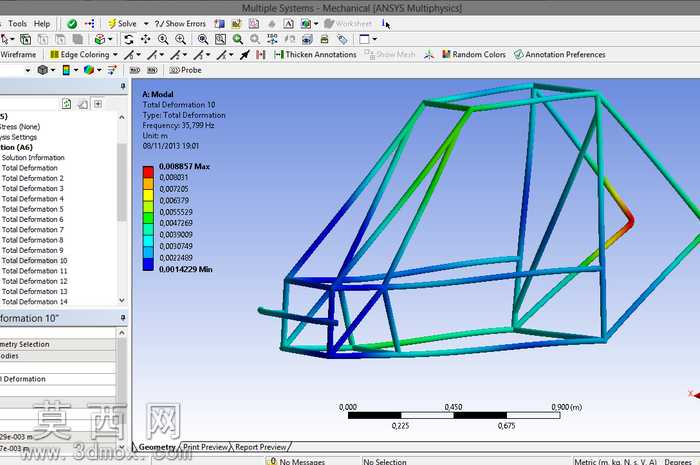Viewport: 700px width, 465px height.
Task: Toggle Random Colors
Action: click(x=474, y=54)
